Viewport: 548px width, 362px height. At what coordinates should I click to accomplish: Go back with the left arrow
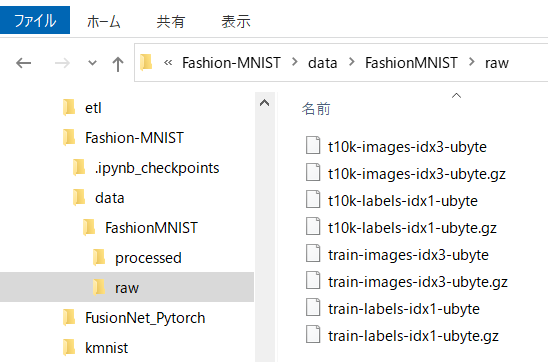coord(23,63)
